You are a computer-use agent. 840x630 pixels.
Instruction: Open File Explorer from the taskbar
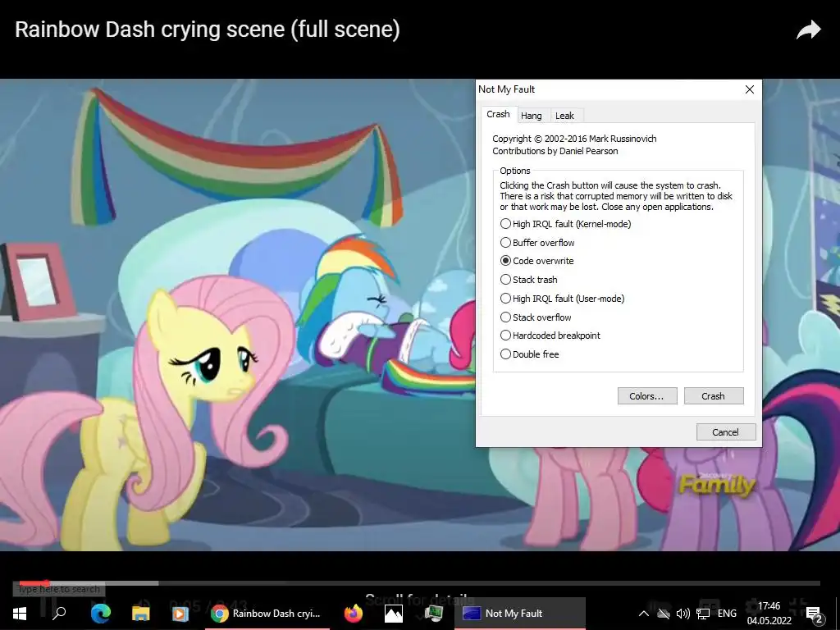pyautogui.click(x=141, y=614)
